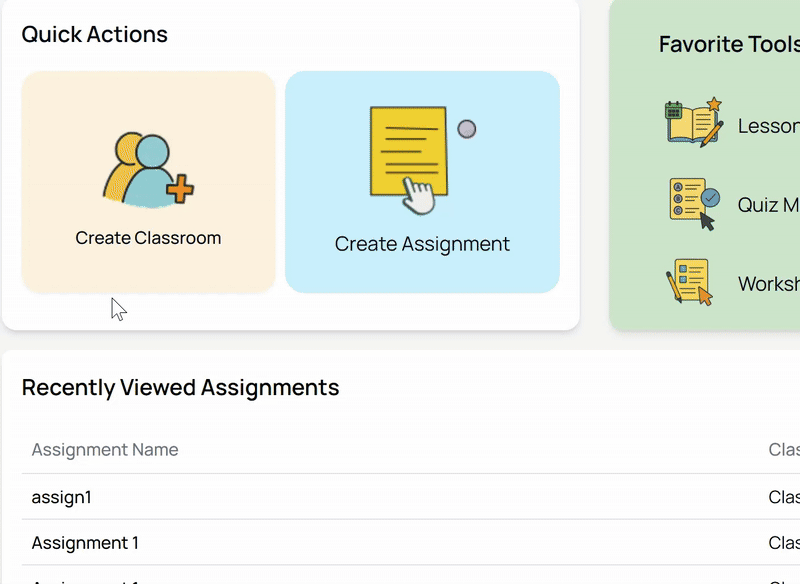Viewport: 800px width, 584px height.
Task: Click the gray dot beside the note icon
Action: [x=466, y=129]
